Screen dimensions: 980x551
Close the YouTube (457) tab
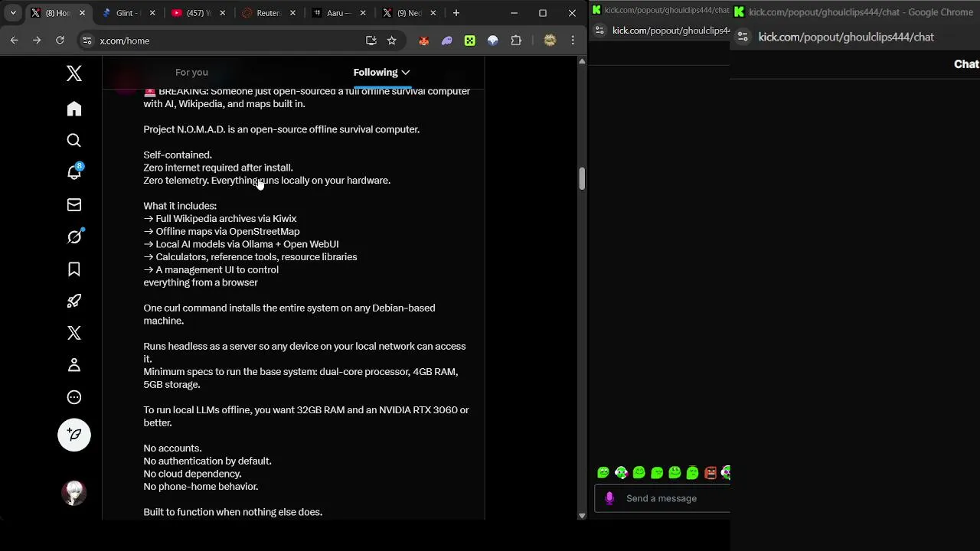[223, 13]
